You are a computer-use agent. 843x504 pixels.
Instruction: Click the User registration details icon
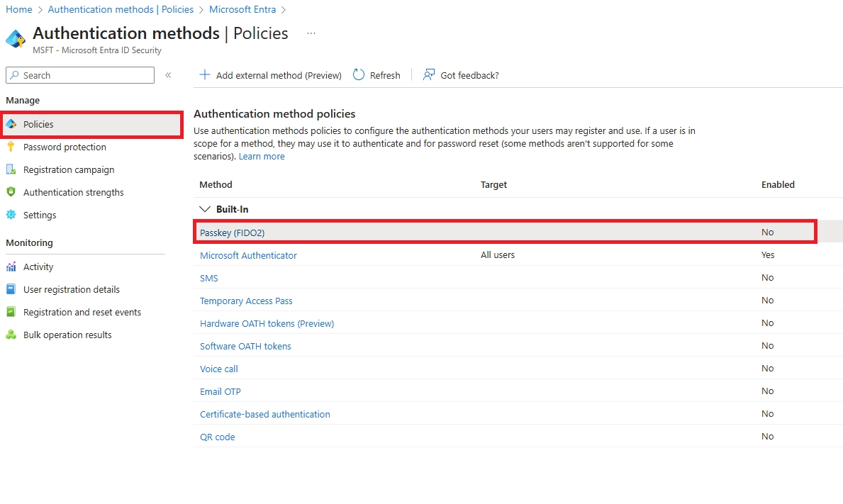pyautogui.click(x=11, y=289)
